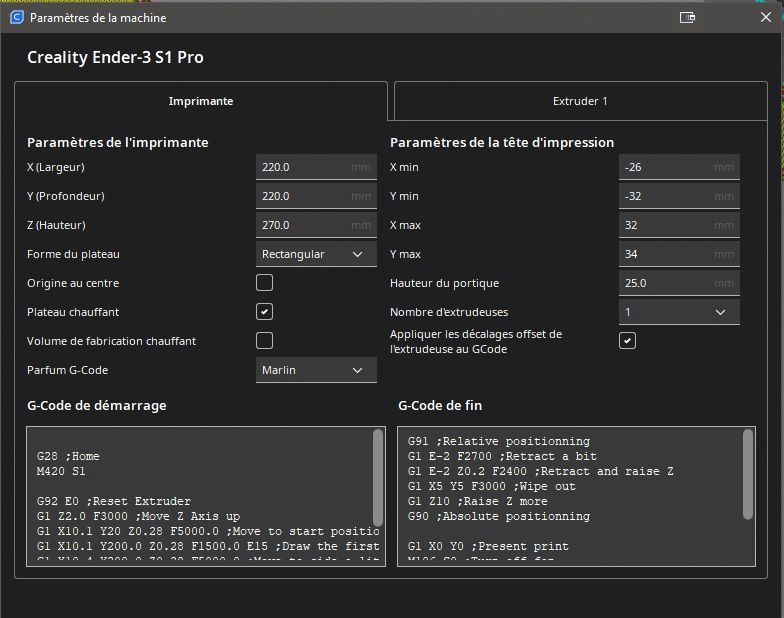This screenshot has width=784, height=618.
Task: Click the title bar window-mode icon
Action: click(687, 18)
